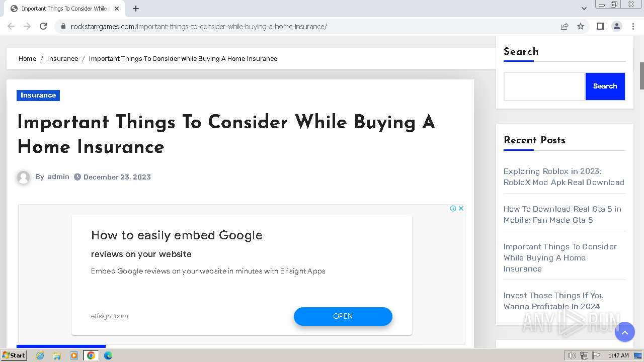Open a new browser tab
The image size is (644, 362).
136,9
